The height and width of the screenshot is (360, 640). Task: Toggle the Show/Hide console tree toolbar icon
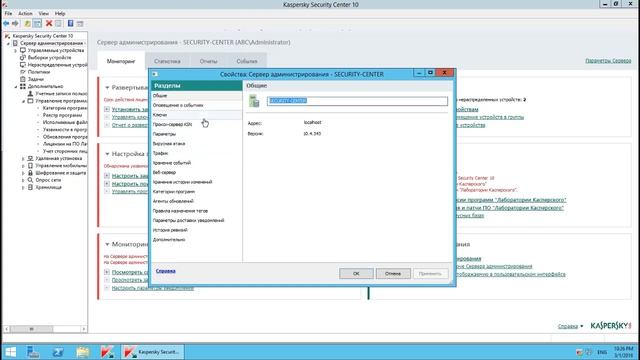click(x=37, y=24)
